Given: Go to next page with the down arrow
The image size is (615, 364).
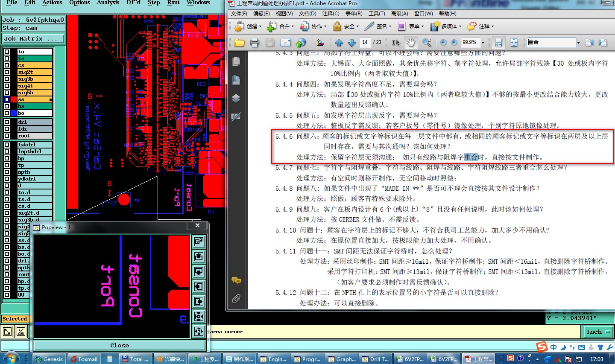Looking at the screenshot, I should pos(351,43).
